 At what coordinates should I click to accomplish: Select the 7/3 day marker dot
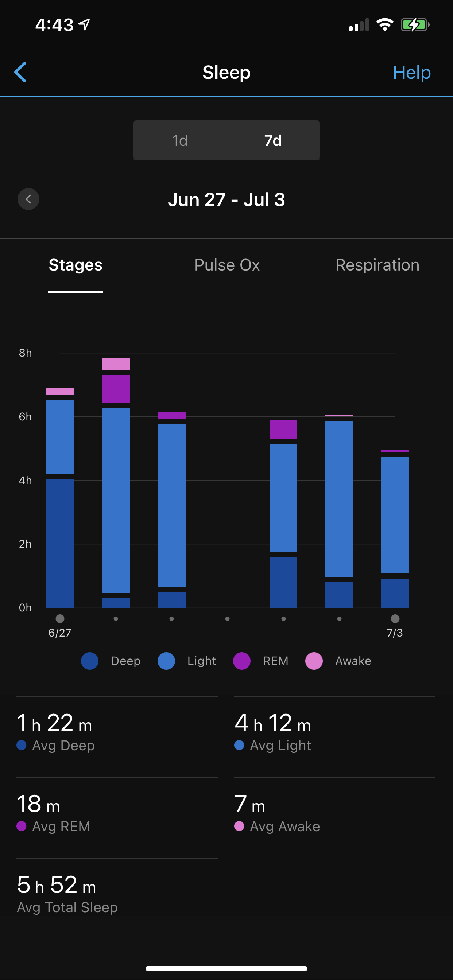click(395, 619)
